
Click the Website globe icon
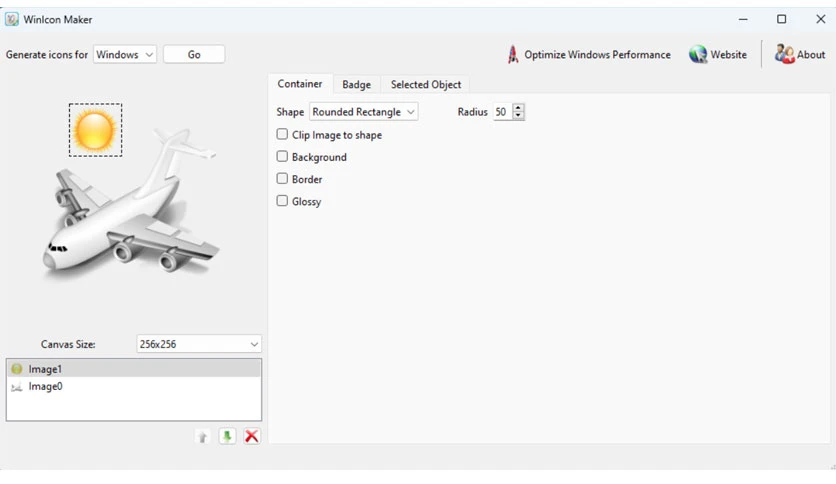[x=697, y=54]
